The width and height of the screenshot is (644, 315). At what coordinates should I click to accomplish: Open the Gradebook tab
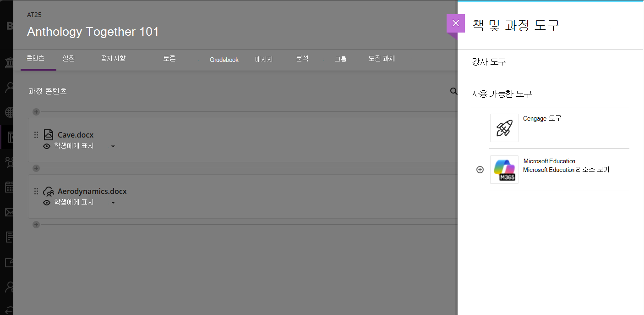pyautogui.click(x=224, y=60)
